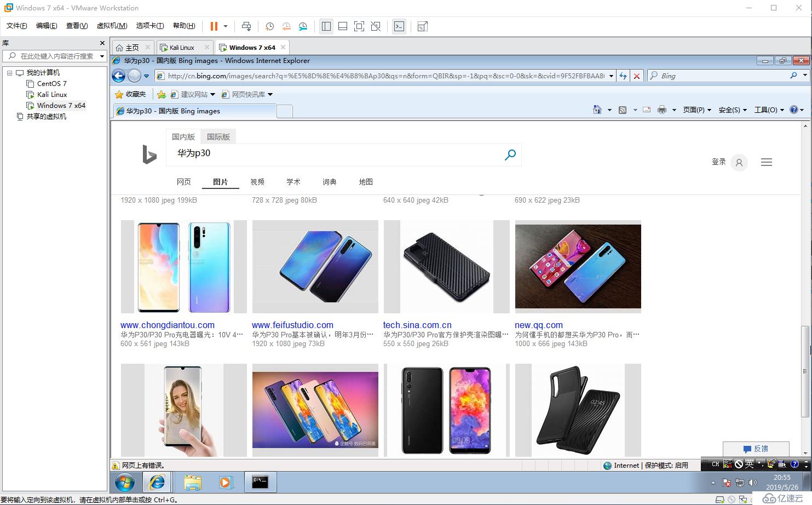Viewport: 812px width, 505px height.
Task: Open the 查看(V) menu
Action: pos(77,26)
